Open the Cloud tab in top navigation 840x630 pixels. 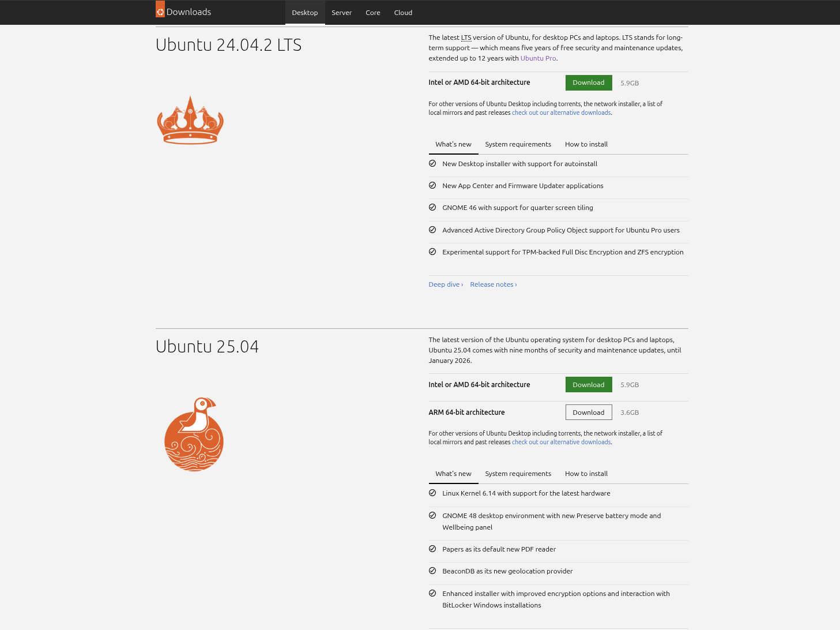click(x=403, y=13)
